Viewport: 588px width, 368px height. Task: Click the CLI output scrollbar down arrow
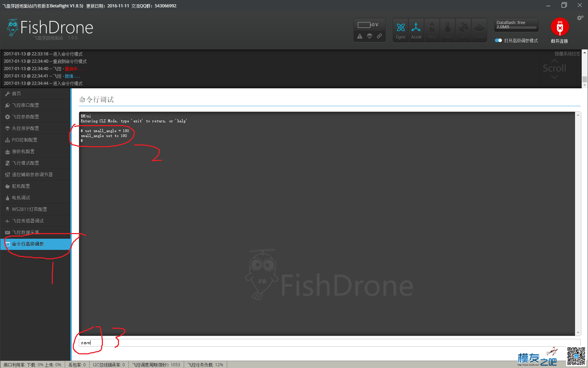tap(578, 333)
